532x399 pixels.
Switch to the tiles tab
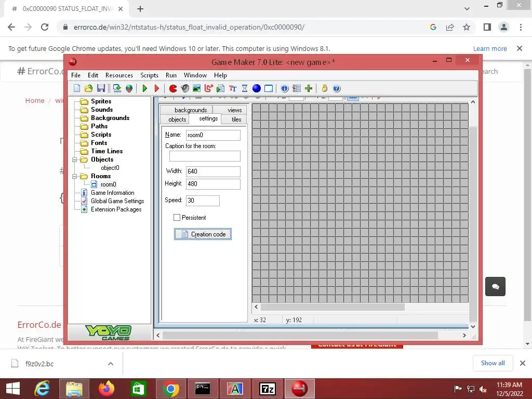tap(234, 119)
